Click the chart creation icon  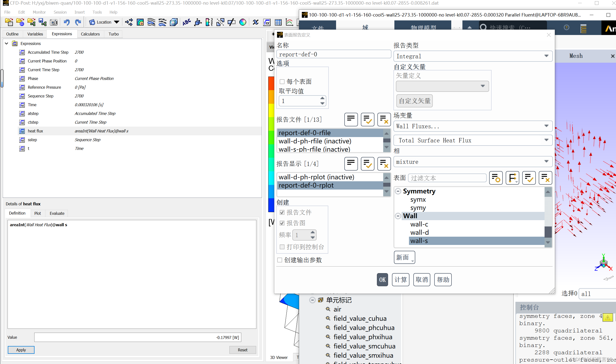click(x=289, y=22)
